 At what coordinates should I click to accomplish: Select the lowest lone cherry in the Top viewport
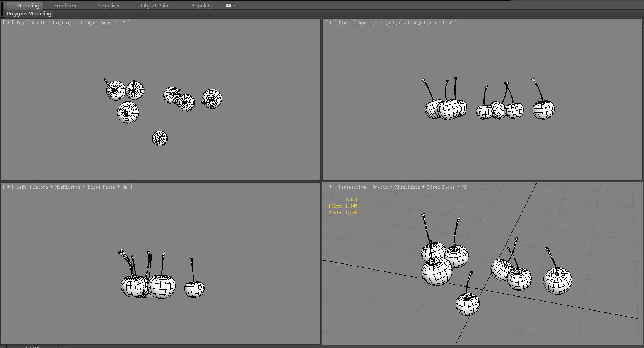click(x=160, y=138)
